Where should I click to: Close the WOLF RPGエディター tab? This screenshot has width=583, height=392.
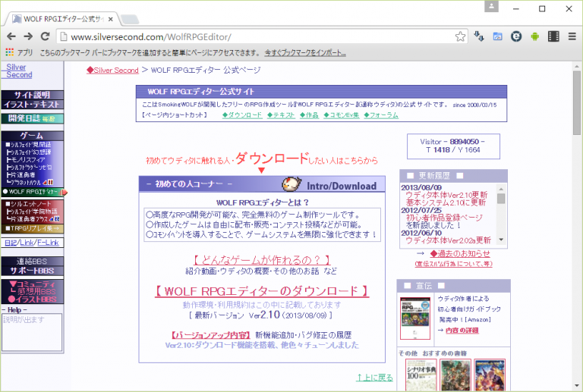110,19
